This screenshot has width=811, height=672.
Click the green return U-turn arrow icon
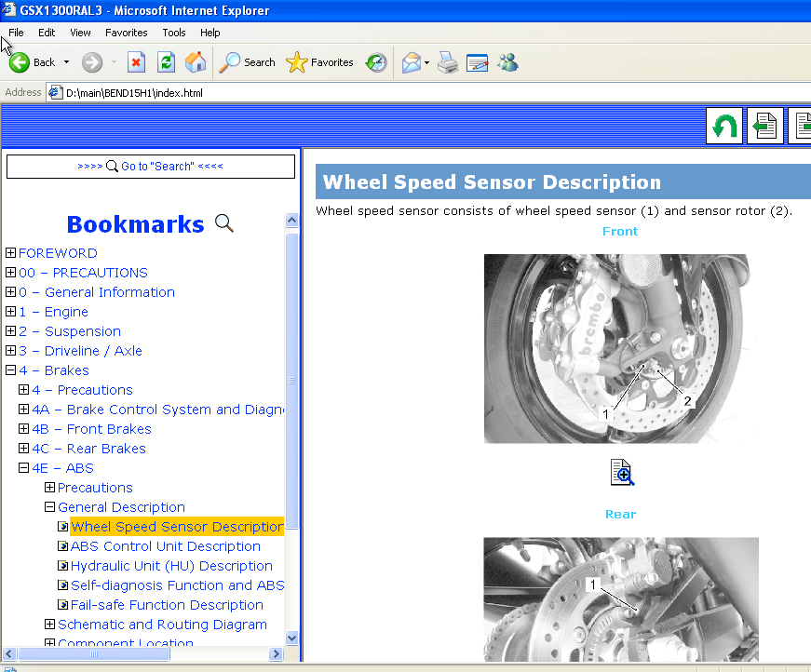click(724, 126)
